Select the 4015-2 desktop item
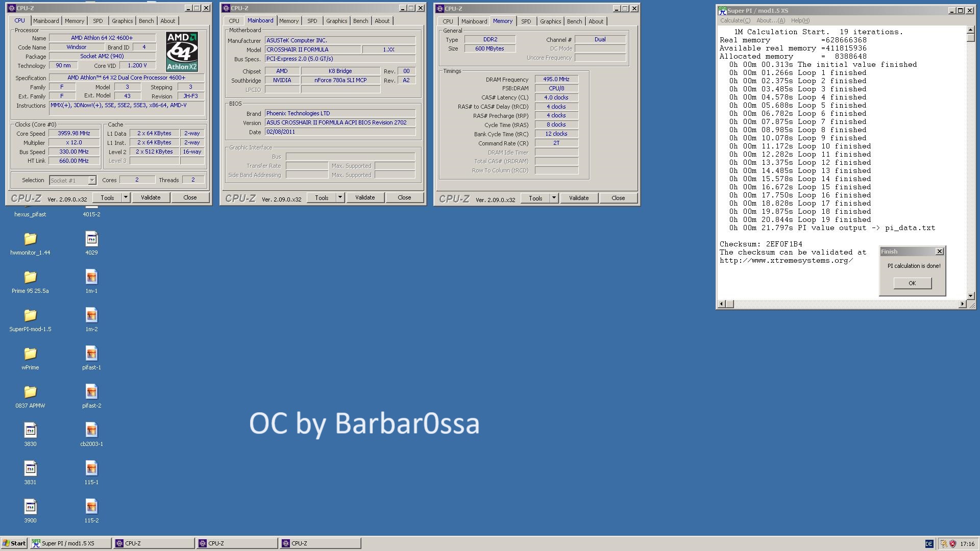 coord(91,214)
